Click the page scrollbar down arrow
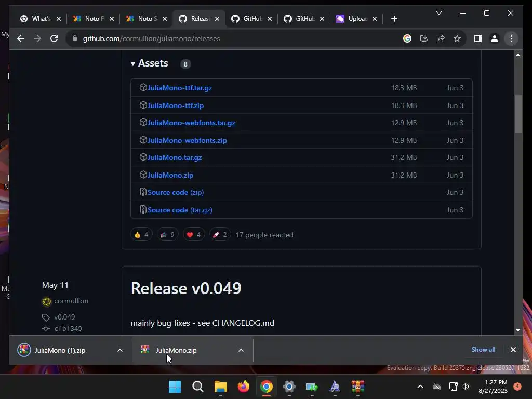Image resolution: width=532 pixels, height=399 pixels. click(518, 330)
